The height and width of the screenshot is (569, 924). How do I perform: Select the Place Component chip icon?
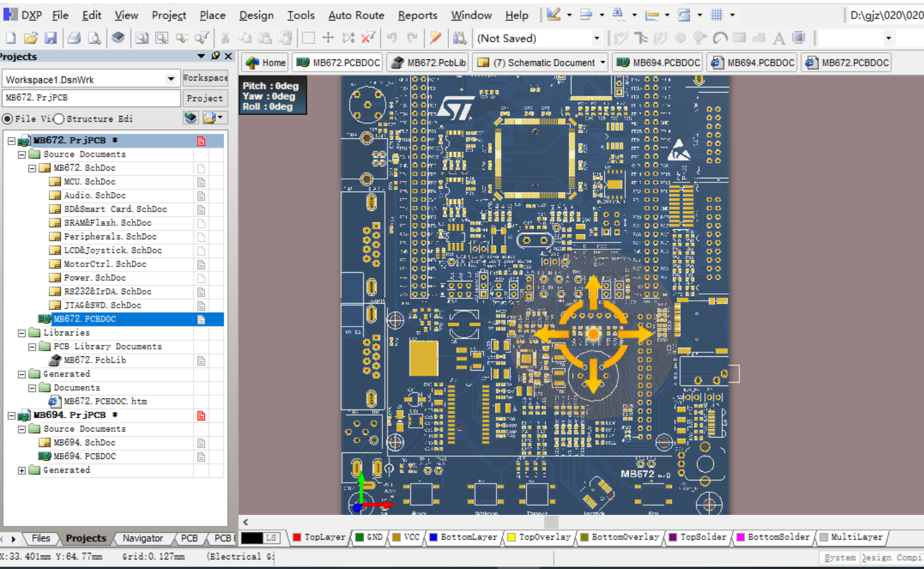coord(799,38)
